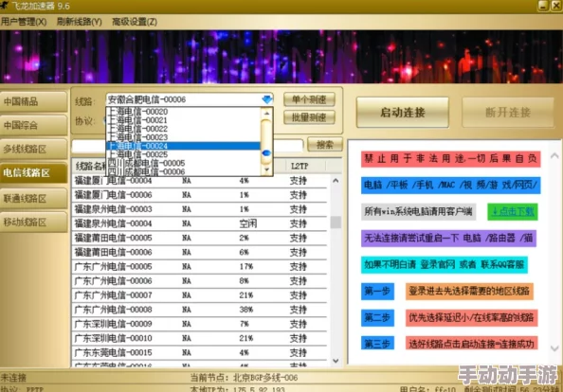This screenshot has height=392, width=563.
Task: Select row 福建泉州电信-00004
Action: 200,223
